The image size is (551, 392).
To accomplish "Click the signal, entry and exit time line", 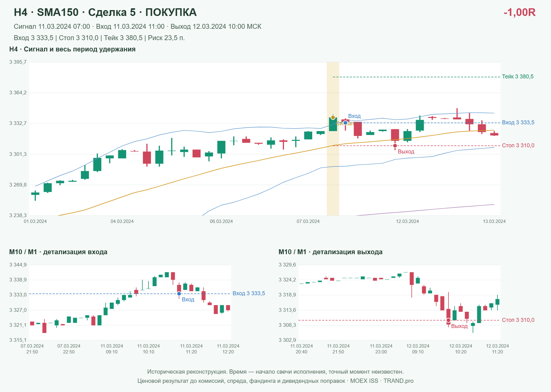I will click(x=137, y=27).
